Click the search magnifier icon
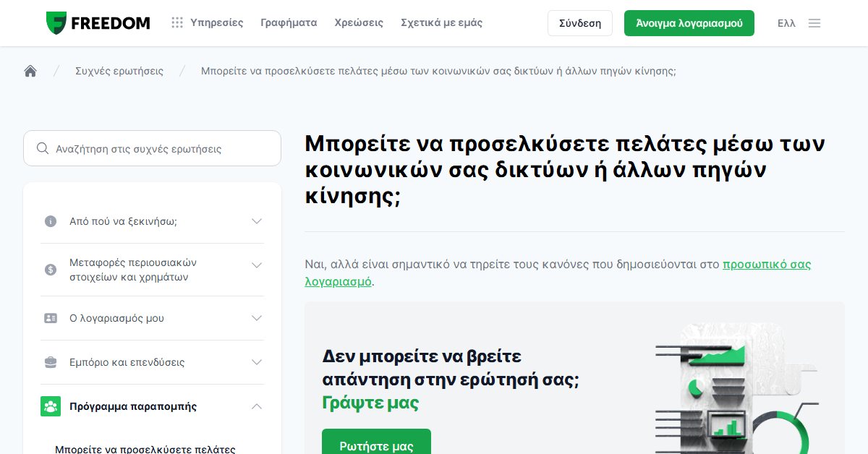 43,148
